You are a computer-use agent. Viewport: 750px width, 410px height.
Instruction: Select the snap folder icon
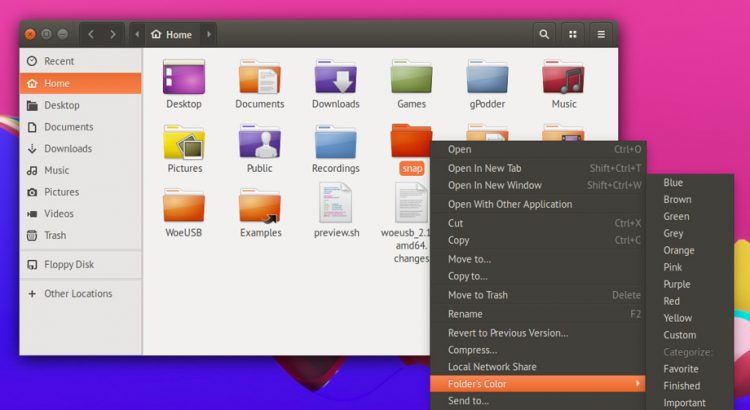tap(411, 140)
